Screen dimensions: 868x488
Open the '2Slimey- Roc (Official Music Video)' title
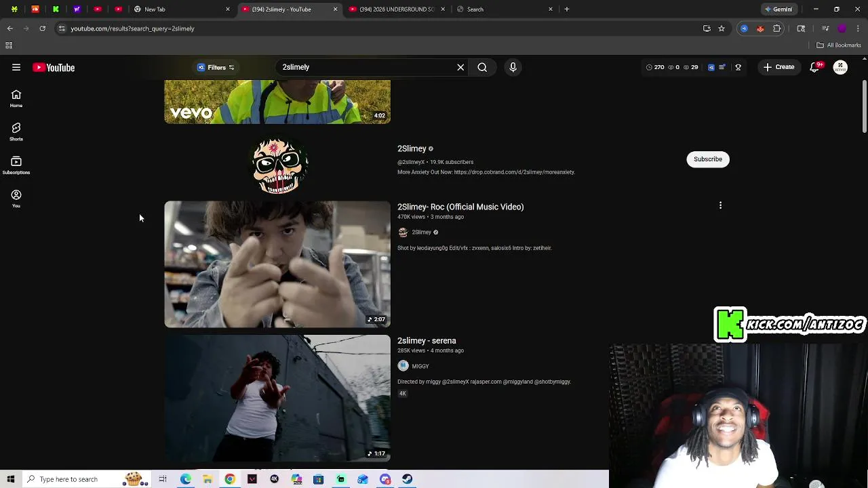click(460, 207)
